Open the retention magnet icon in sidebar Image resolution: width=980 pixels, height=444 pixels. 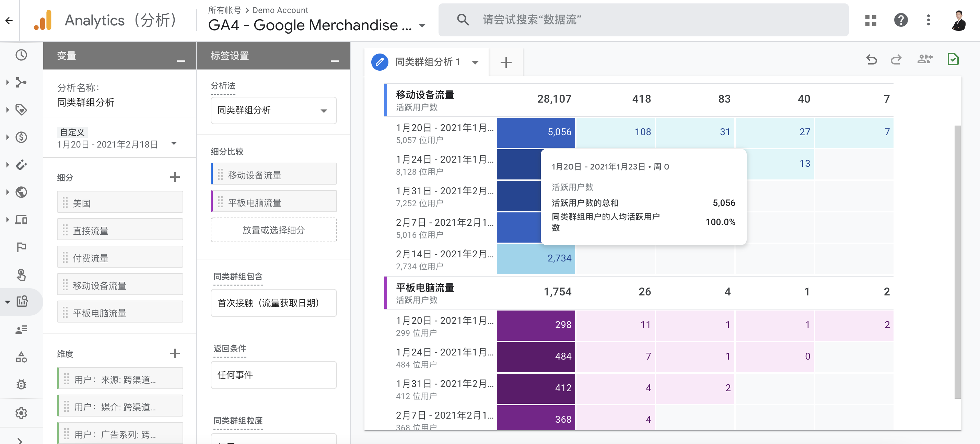21,165
